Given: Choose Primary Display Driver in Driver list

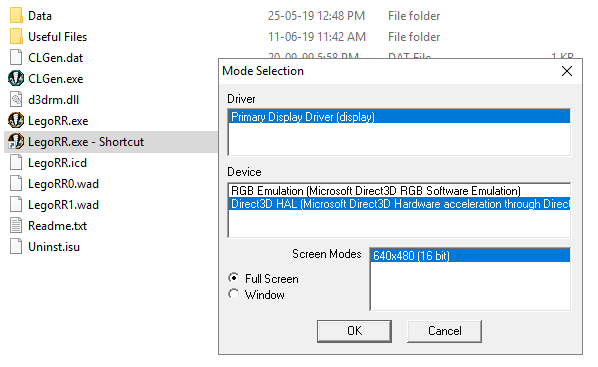Looking at the screenshot, I should [399, 117].
